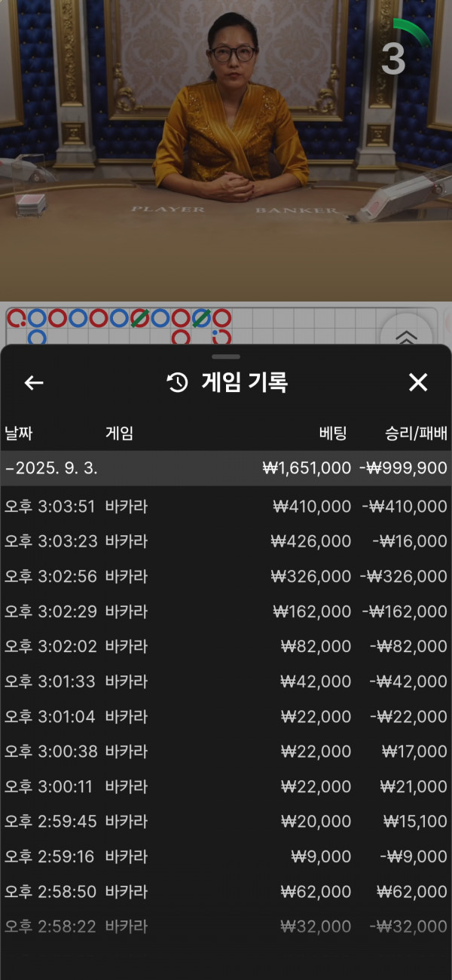Open the 오후 3:01:33 바카라 record

click(226, 681)
